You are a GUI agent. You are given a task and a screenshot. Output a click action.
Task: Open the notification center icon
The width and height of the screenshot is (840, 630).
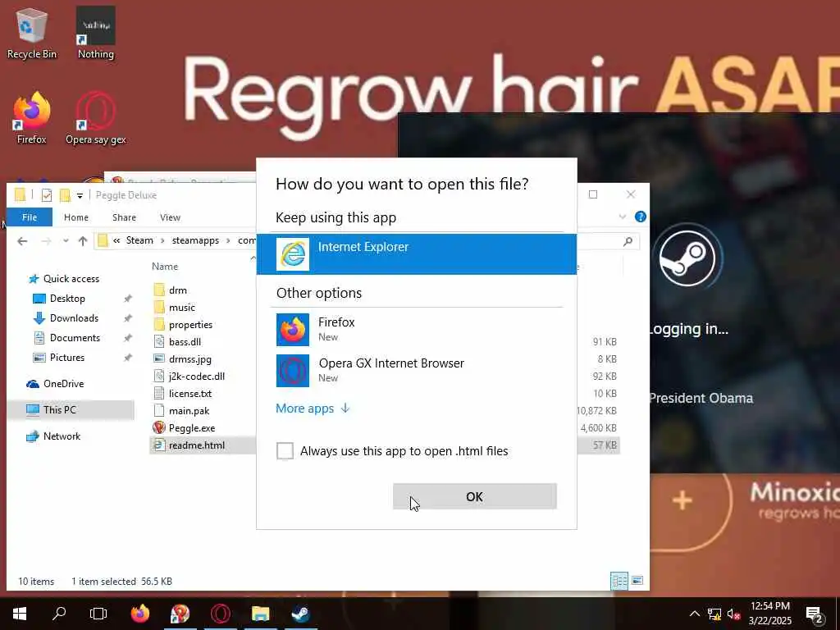coord(815,615)
